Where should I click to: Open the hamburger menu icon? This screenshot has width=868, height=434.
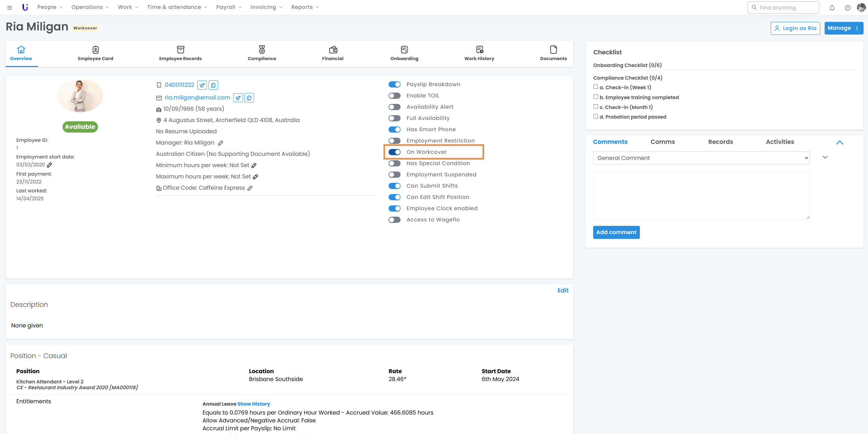pyautogui.click(x=10, y=8)
